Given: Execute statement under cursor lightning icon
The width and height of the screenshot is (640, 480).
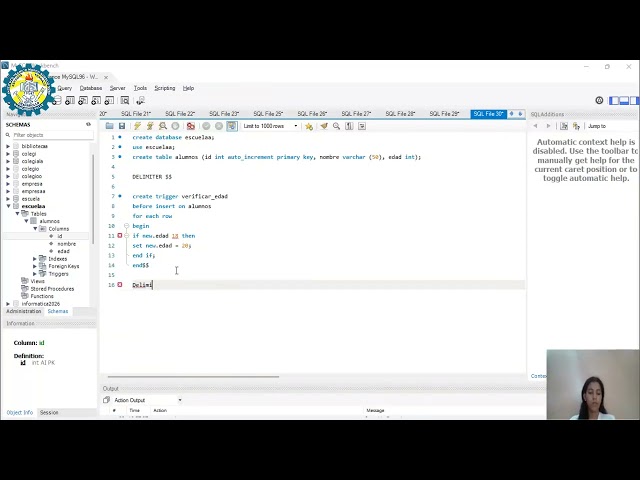Looking at the screenshot, I should [x=150, y=126].
